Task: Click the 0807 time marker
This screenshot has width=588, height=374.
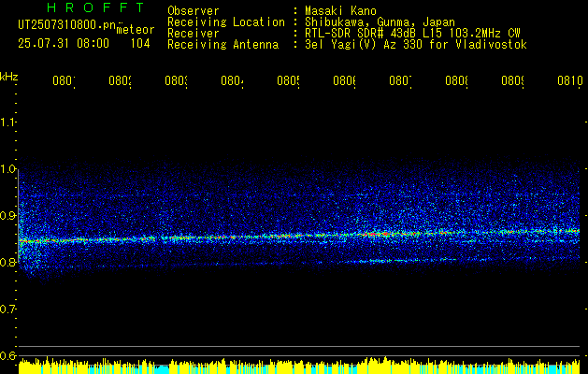Action: [x=400, y=81]
